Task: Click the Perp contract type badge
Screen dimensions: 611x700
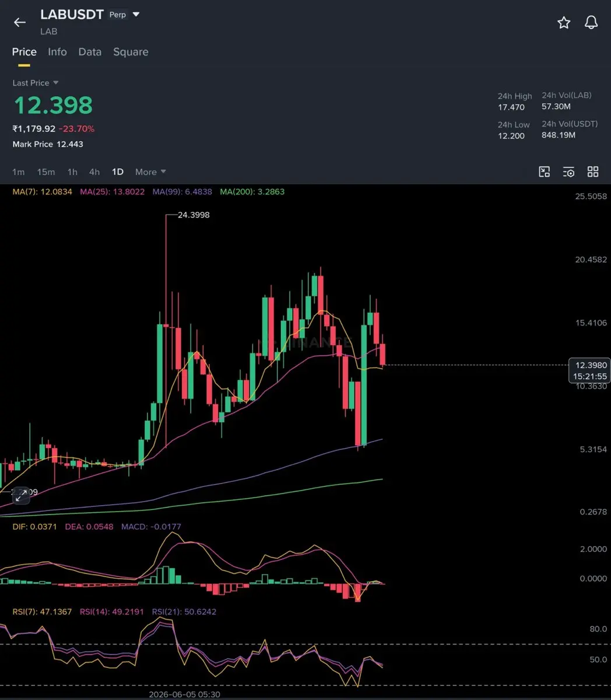Action: (118, 15)
